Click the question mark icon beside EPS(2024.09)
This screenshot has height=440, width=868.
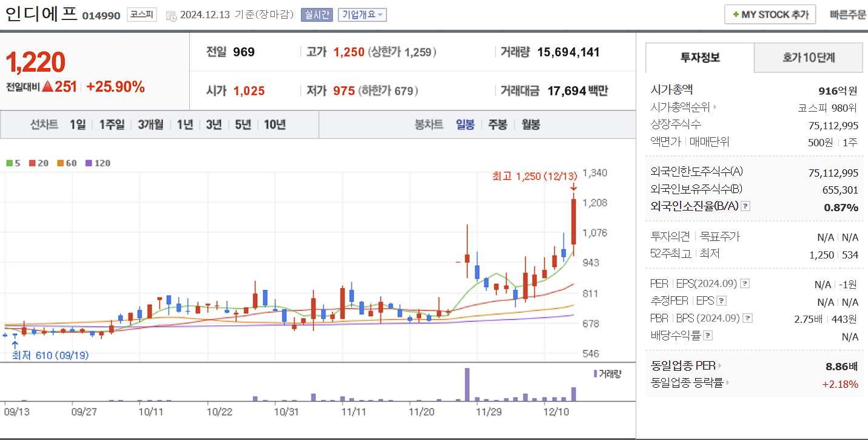click(745, 283)
